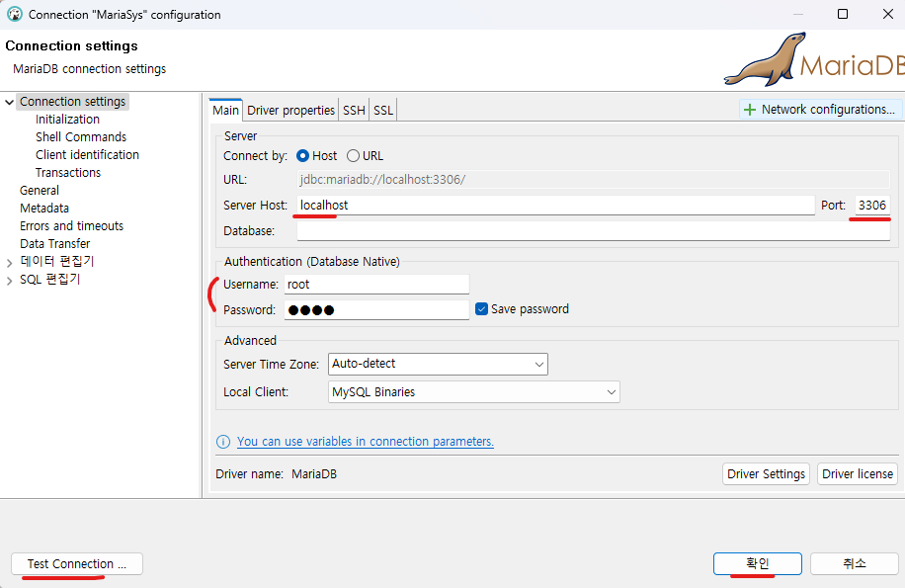Select Initialization in the tree
Screen dimensions: 905x588
pyautogui.click(x=67, y=120)
